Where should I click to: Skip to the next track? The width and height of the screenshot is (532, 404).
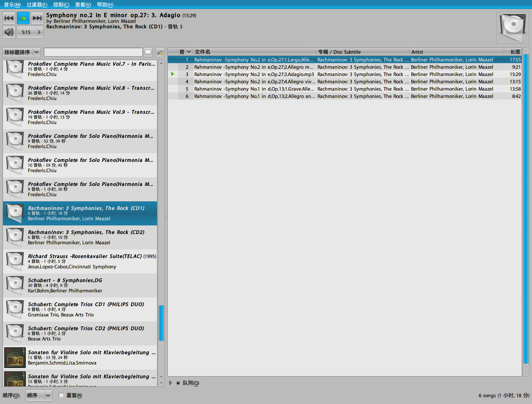37,18
